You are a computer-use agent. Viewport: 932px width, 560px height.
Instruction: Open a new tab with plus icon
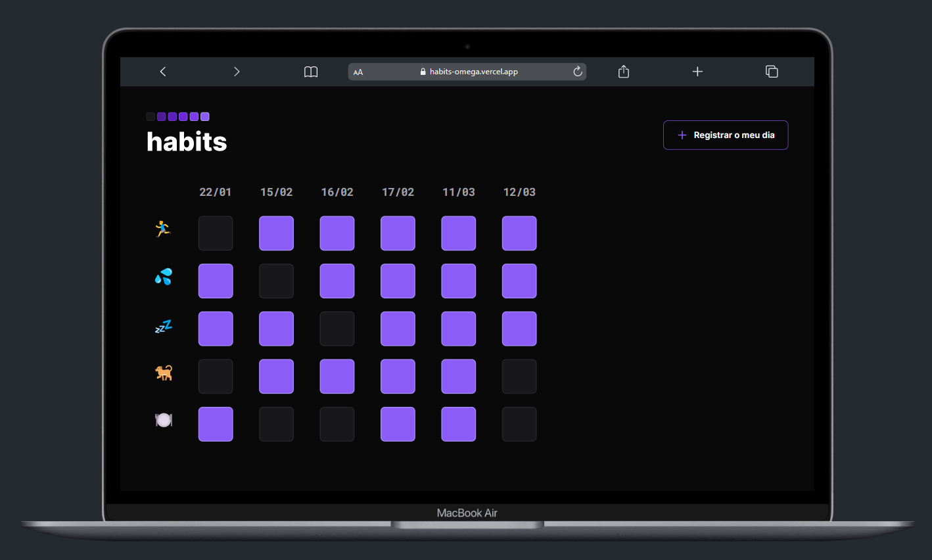point(697,72)
